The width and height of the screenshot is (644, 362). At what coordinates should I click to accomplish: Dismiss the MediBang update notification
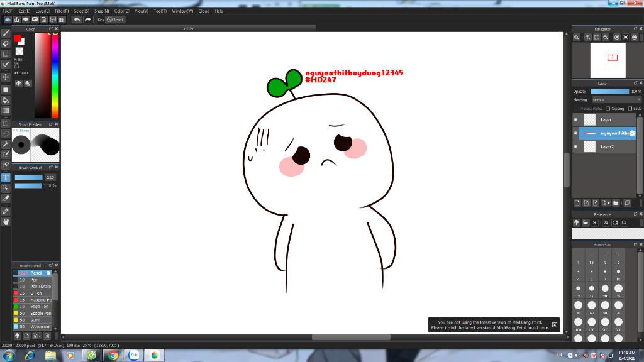pyautogui.click(x=555, y=325)
